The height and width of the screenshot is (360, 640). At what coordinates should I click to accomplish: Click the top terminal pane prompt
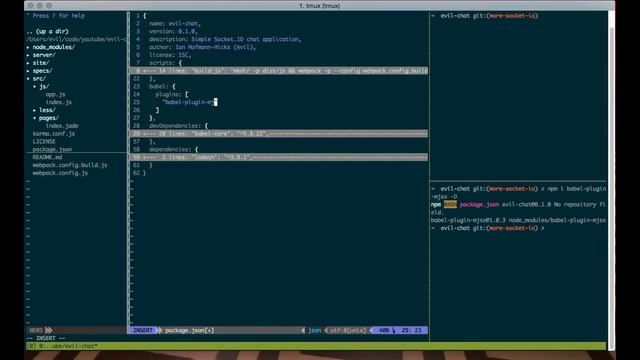click(x=485, y=16)
